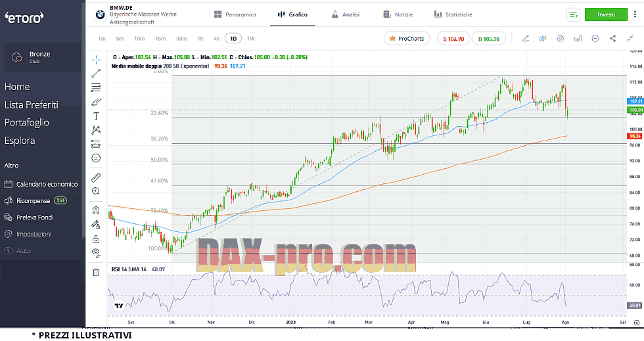Click the pencil draw icon in top toolbar
The height and width of the screenshot is (341, 644).
pyautogui.click(x=525, y=39)
